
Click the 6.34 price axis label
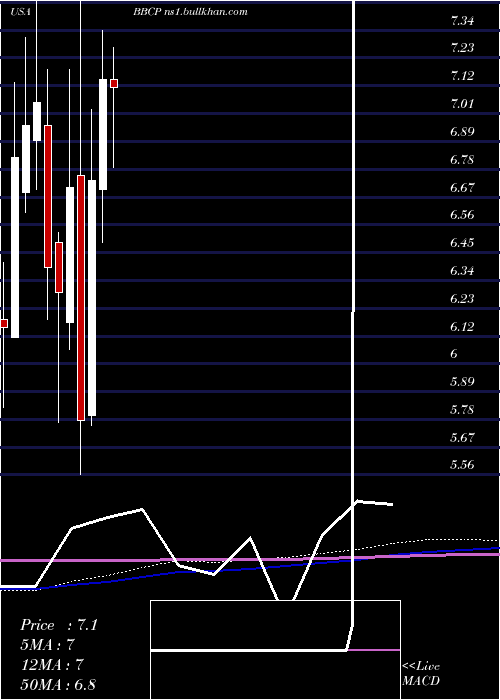[x=462, y=271]
